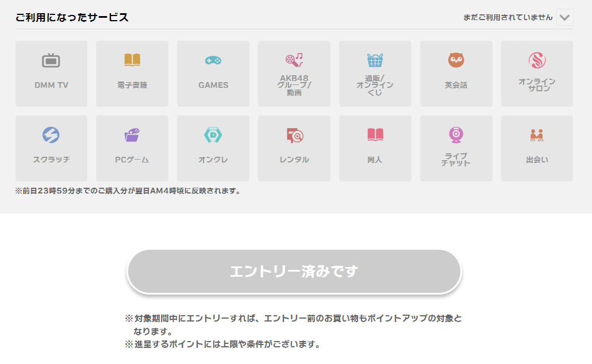Click the まだご利用されていません filter label

[x=508, y=17]
